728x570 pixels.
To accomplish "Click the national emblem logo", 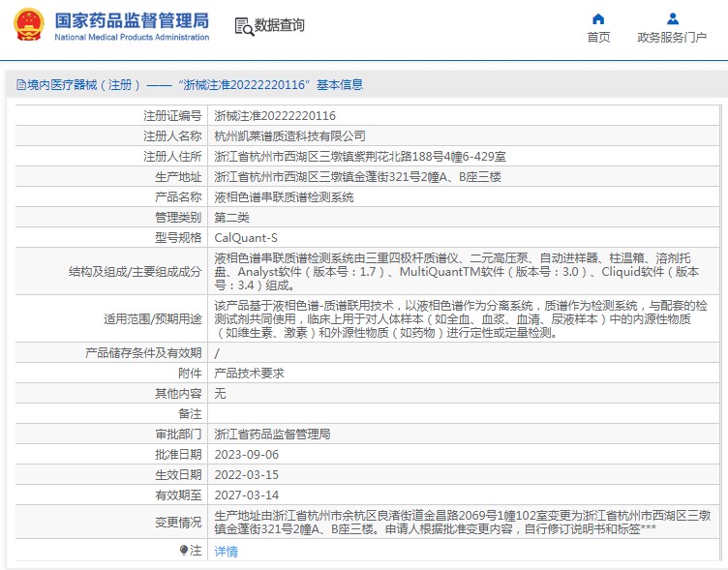I will [x=27, y=27].
